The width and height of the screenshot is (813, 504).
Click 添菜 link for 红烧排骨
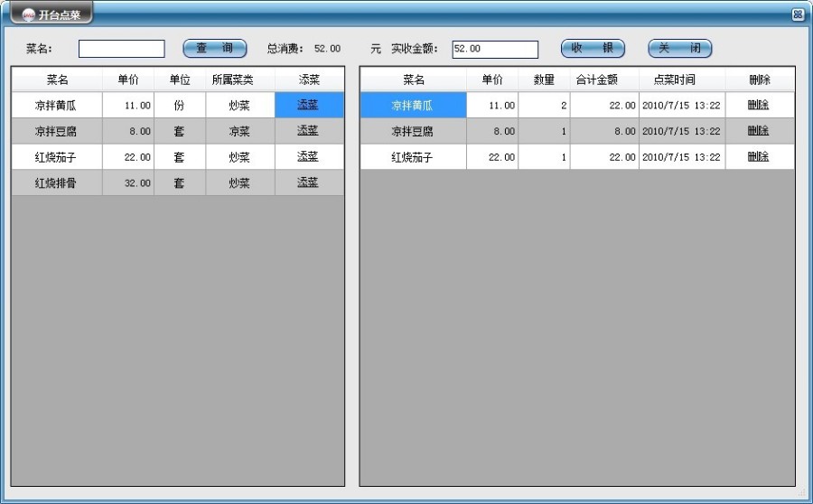click(x=307, y=182)
